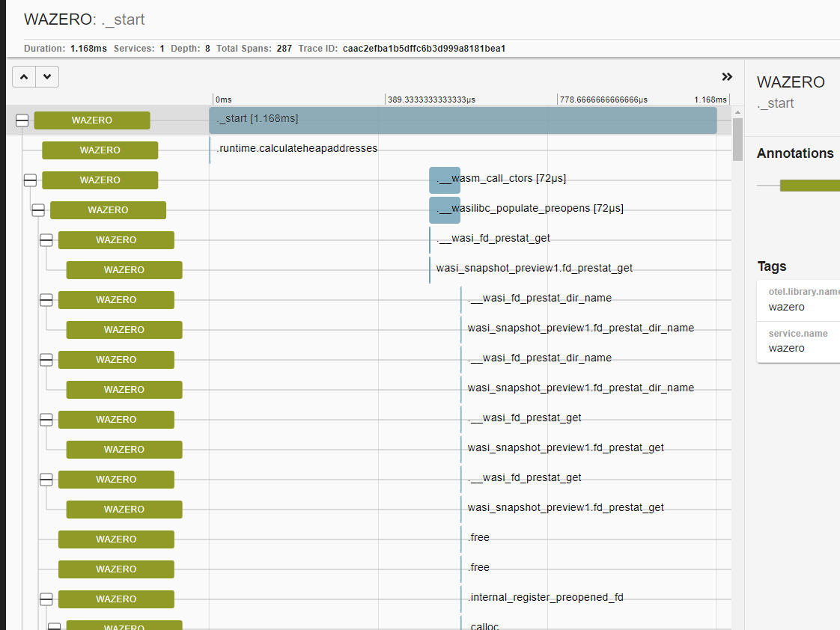The width and height of the screenshot is (840, 630).
Task: Select the .runtime.calculateheapaddresses span
Action: click(296, 148)
